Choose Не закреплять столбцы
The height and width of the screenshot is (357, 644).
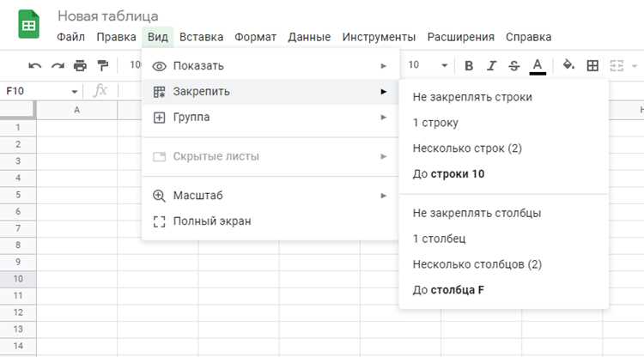click(503, 214)
